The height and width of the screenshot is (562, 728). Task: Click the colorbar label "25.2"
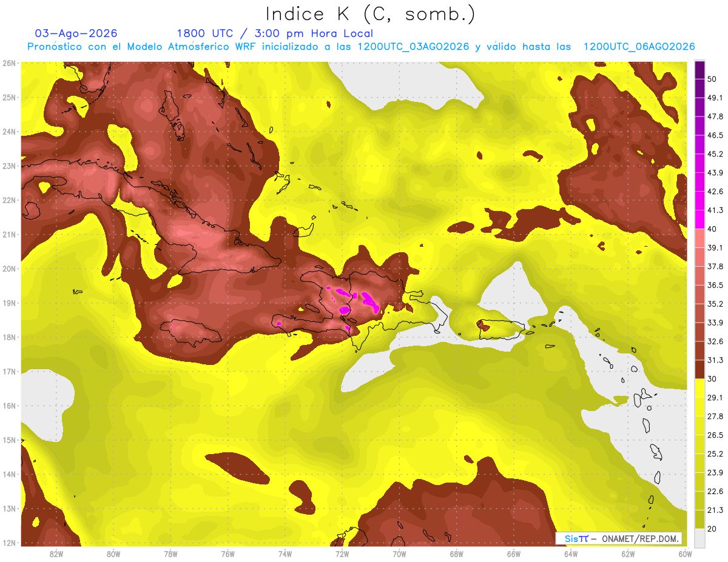(715, 454)
